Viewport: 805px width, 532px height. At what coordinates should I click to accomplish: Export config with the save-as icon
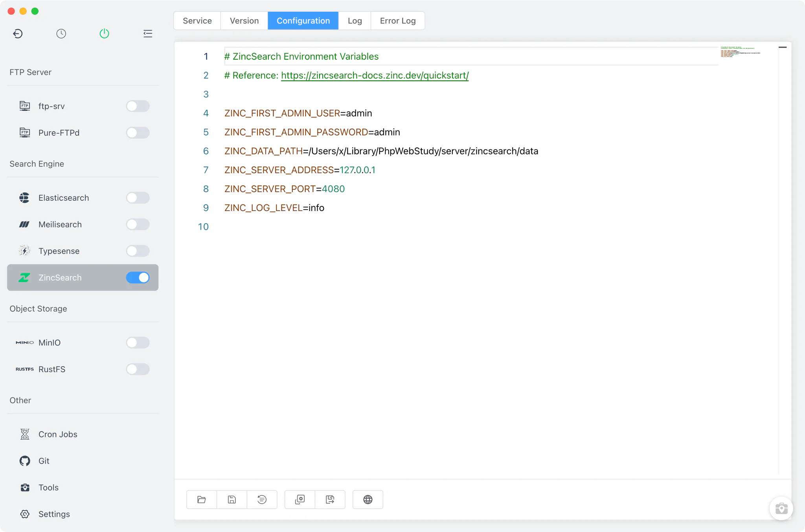[x=330, y=499]
